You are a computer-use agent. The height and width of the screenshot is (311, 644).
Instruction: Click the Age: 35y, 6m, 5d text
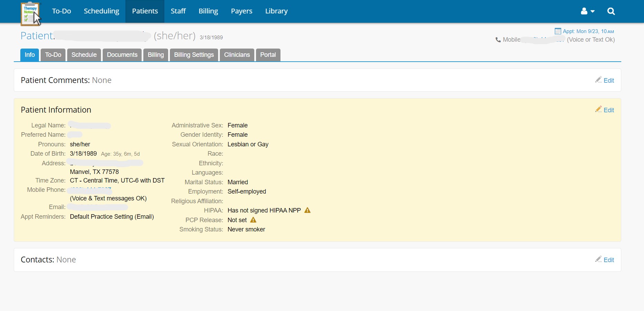[x=120, y=154]
